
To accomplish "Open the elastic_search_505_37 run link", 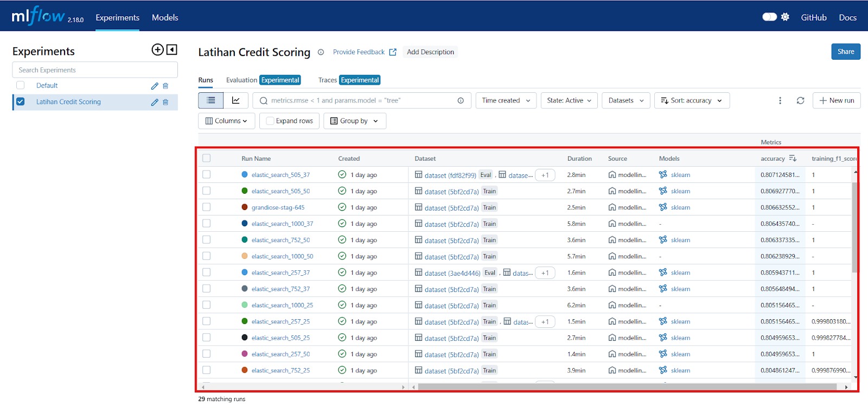I will [x=280, y=175].
